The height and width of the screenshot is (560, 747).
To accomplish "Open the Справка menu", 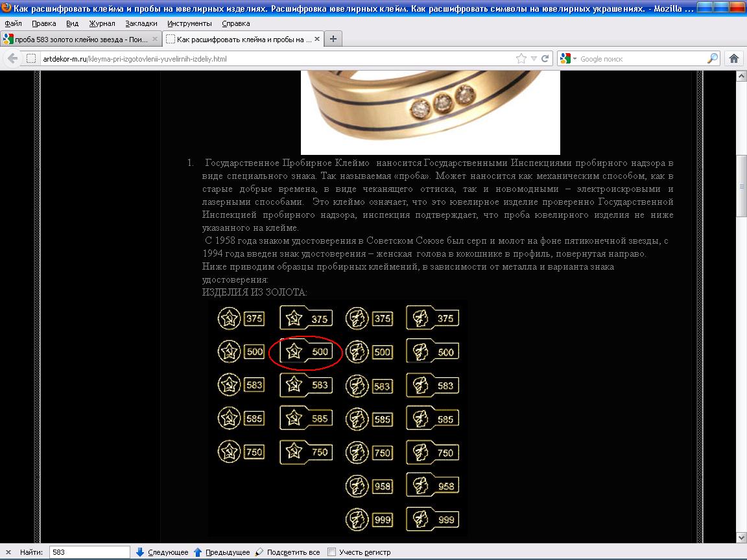I will click(236, 23).
